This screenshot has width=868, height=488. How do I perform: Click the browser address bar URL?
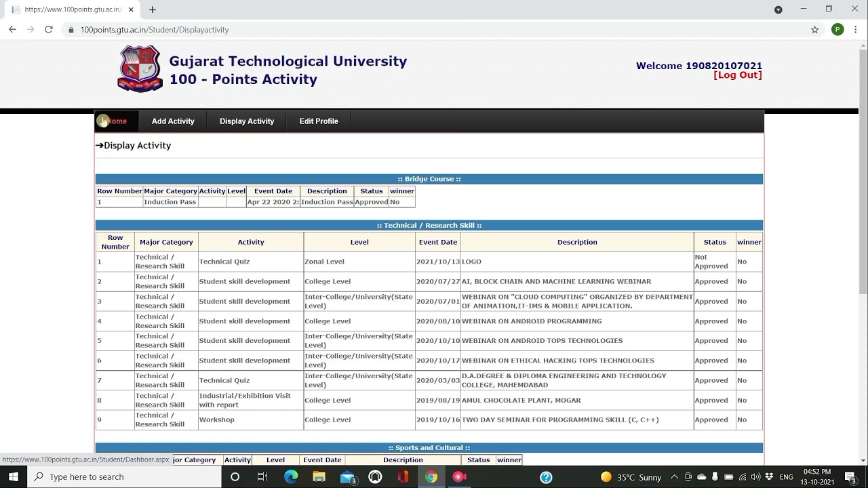tap(155, 30)
